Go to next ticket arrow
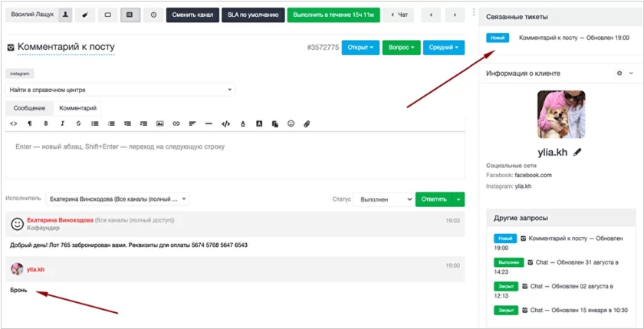644x329 pixels. coord(455,15)
